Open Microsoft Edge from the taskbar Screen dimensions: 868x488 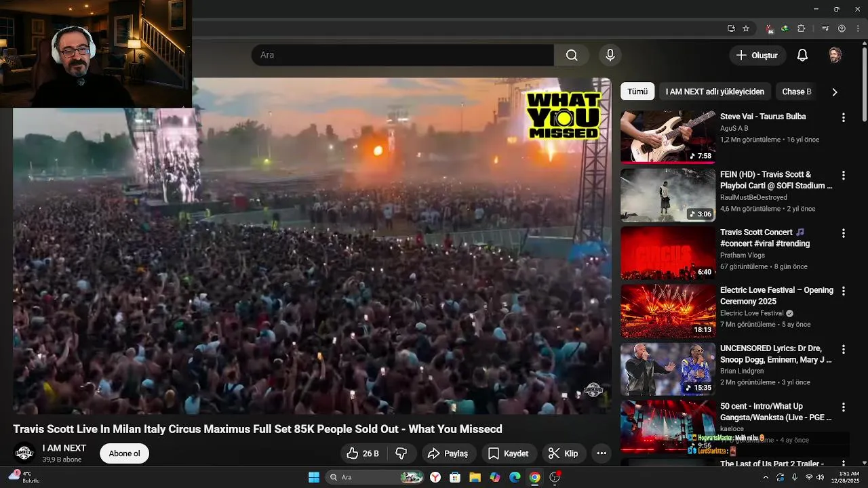pos(515,477)
